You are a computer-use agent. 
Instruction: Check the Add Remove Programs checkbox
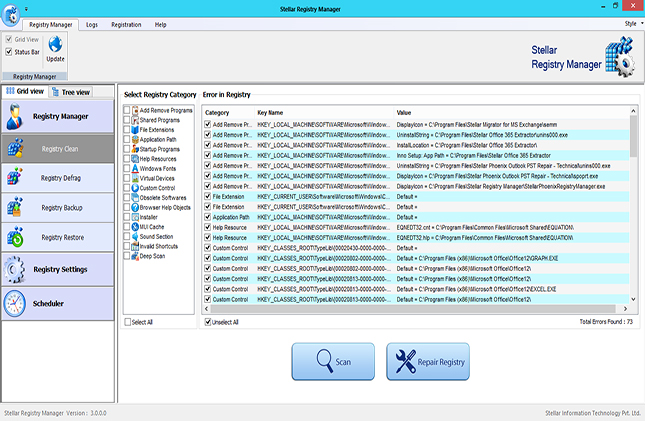[127, 110]
